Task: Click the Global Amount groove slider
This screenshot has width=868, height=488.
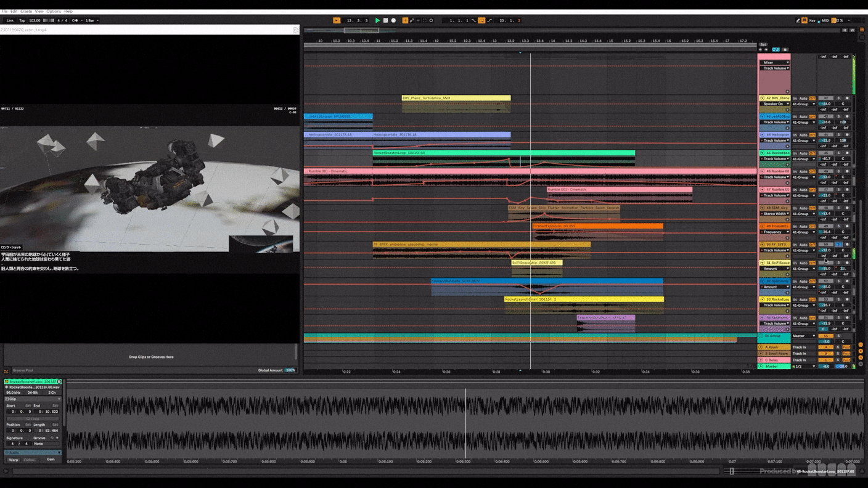Action: (x=290, y=370)
